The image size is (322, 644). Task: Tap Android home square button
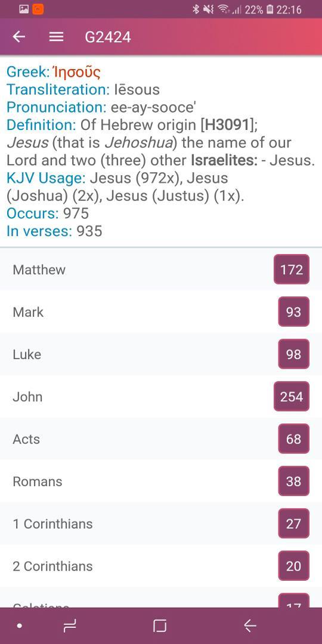pyautogui.click(x=160, y=626)
